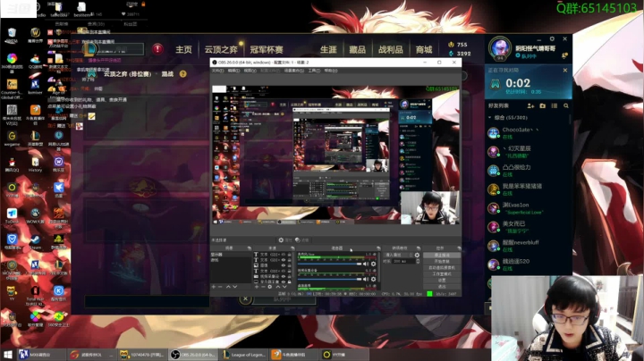Open transition properties gear icon

tap(417, 255)
